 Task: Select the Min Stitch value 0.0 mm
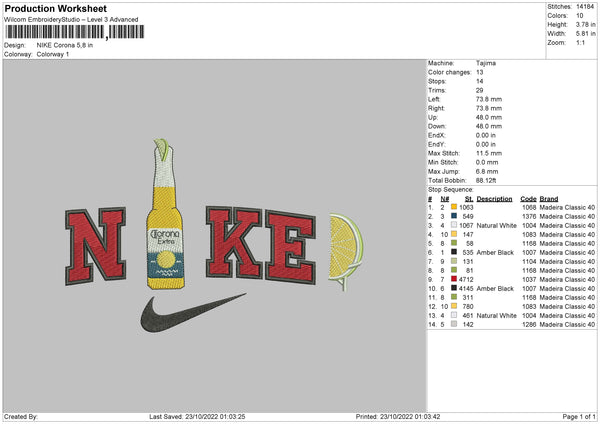pyautogui.click(x=487, y=162)
